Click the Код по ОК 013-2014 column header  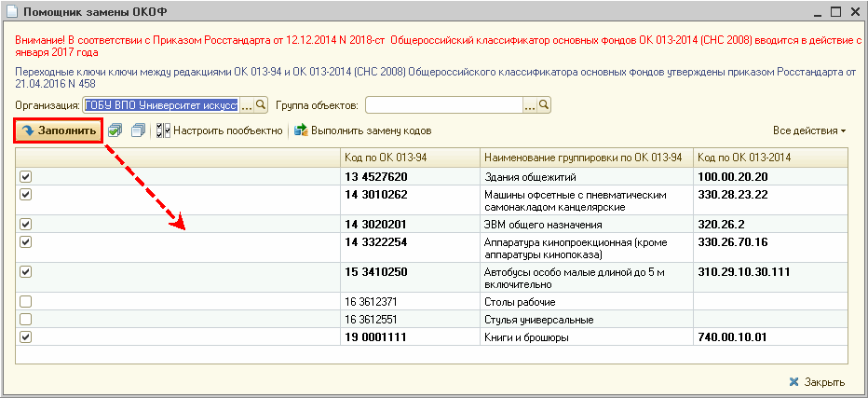(x=770, y=158)
